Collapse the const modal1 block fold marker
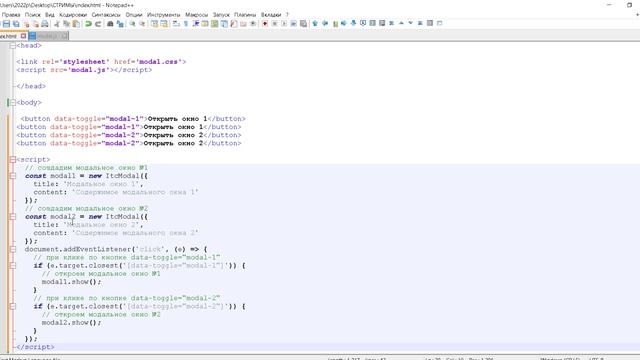 tap(13, 176)
